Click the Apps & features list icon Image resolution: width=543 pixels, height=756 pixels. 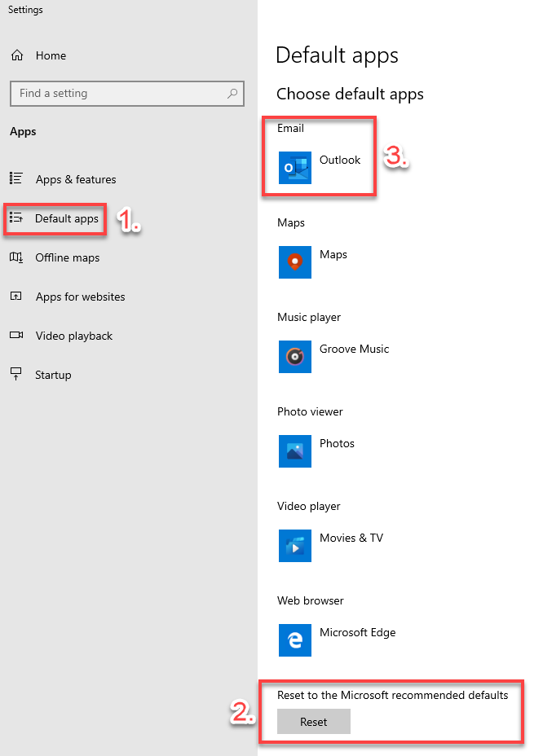tap(16, 178)
